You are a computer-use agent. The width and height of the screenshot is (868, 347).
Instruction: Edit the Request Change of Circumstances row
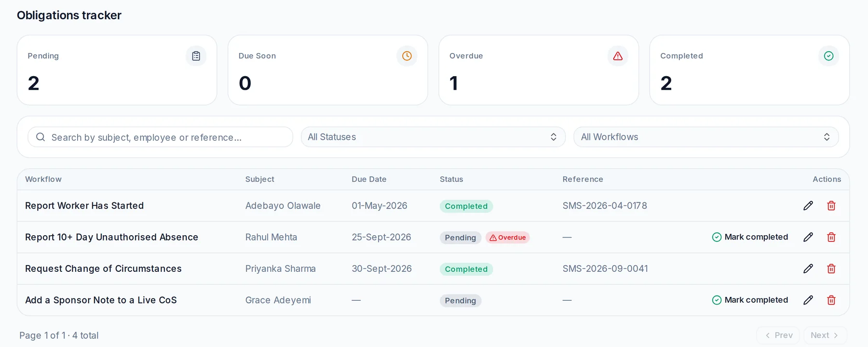click(808, 268)
